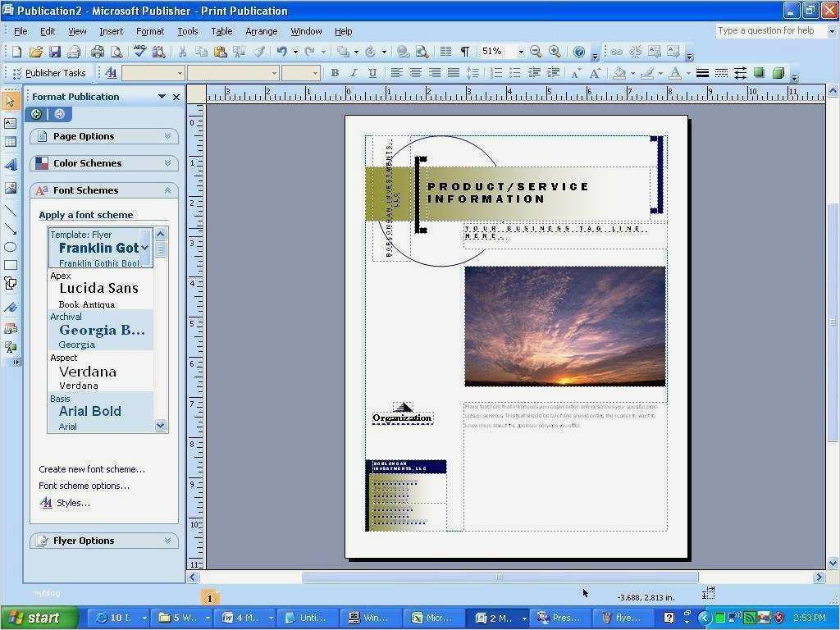Open the Arrange menu
This screenshot has height=630, width=840.
(x=261, y=31)
